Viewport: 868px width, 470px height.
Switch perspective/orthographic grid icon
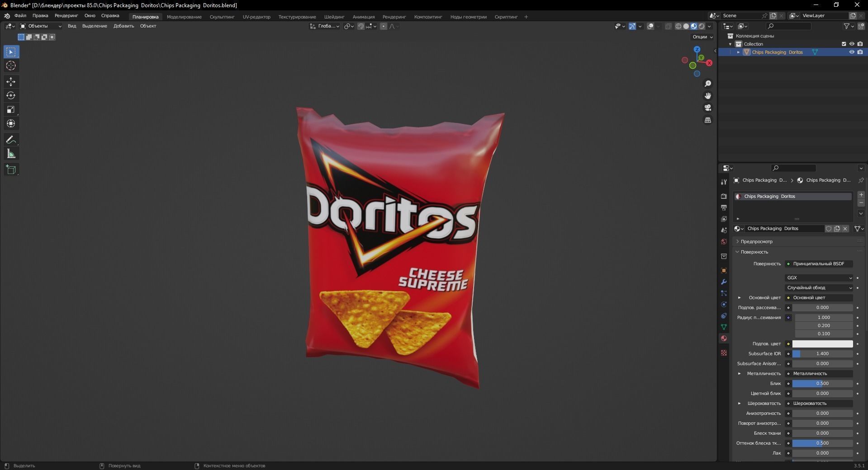(x=708, y=120)
